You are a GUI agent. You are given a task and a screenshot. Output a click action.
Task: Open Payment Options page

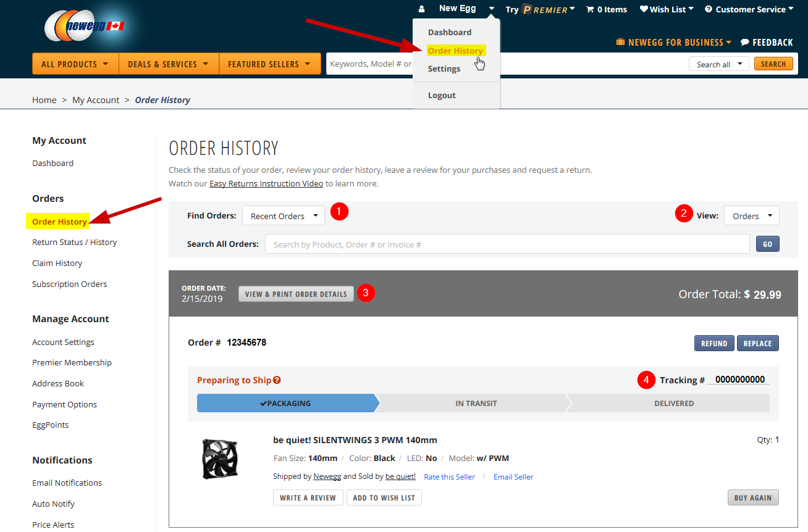point(64,404)
